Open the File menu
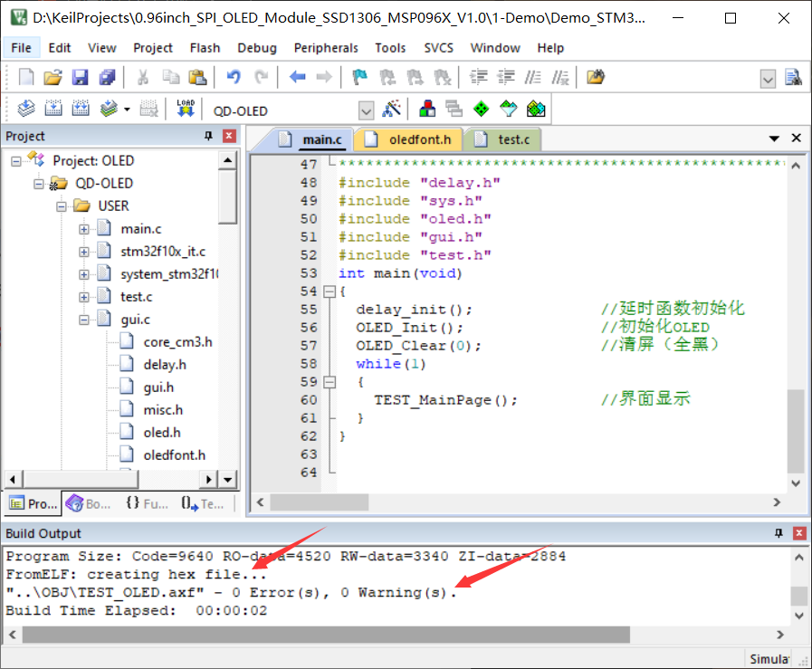This screenshot has height=669, width=812. point(21,48)
